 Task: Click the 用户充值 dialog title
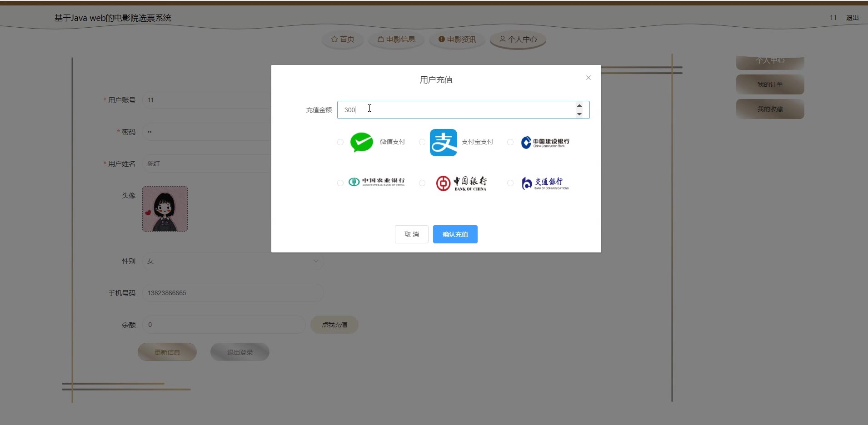tap(436, 80)
